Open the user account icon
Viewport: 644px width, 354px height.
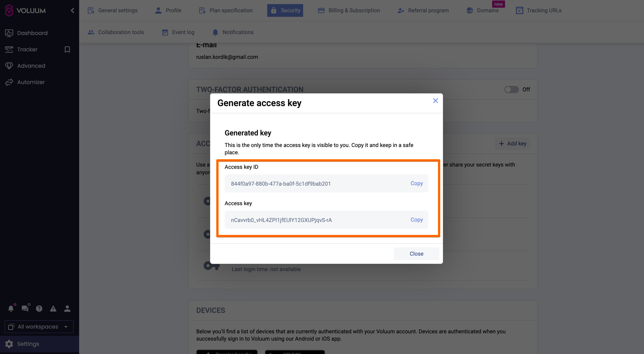click(x=67, y=308)
